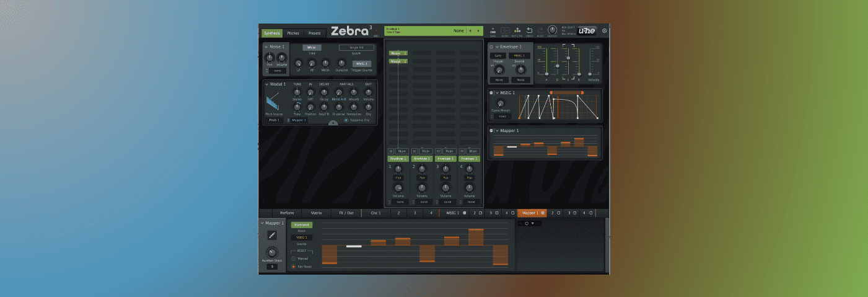Open settings with the gear icon
868x297 pixels.
tap(605, 30)
